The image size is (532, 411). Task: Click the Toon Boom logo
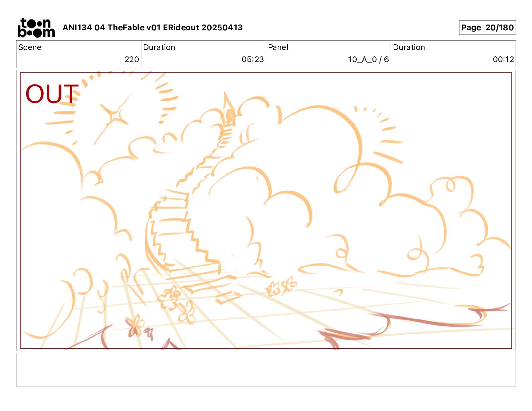(x=36, y=28)
